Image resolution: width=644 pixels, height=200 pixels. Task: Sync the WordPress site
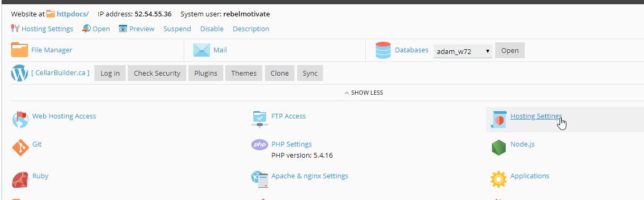point(310,74)
